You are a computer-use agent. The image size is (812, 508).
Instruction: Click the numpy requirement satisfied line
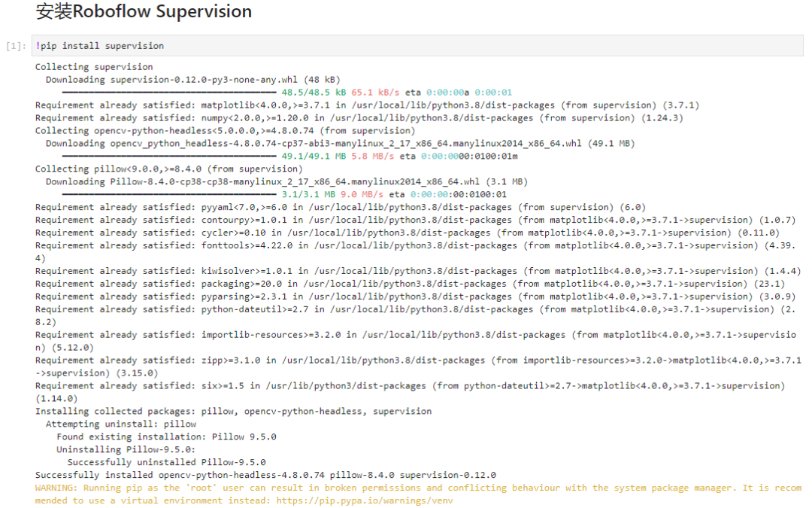359,118
